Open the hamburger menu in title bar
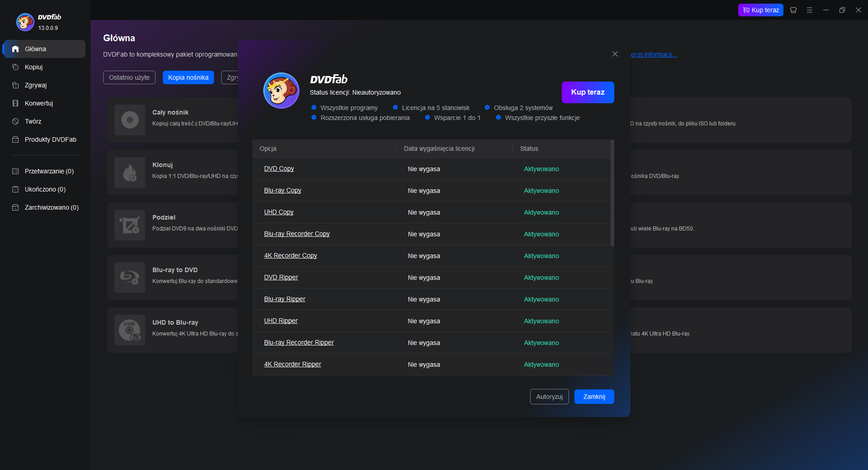Image resolution: width=868 pixels, height=470 pixels. tap(810, 10)
